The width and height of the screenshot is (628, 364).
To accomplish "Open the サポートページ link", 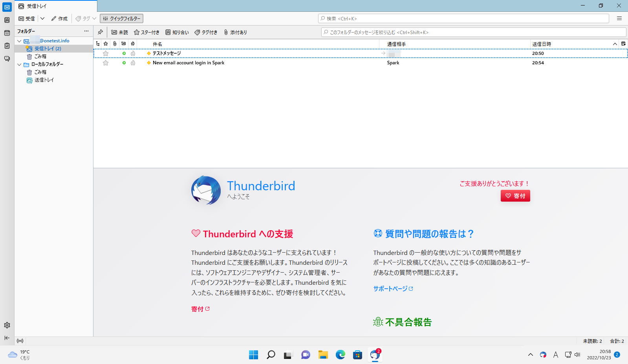I will click(x=393, y=289).
